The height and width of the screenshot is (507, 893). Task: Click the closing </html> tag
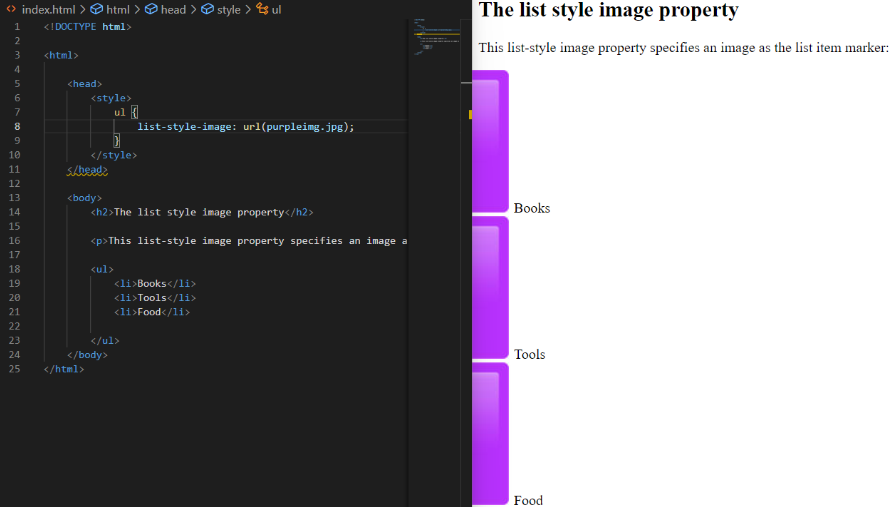64,369
